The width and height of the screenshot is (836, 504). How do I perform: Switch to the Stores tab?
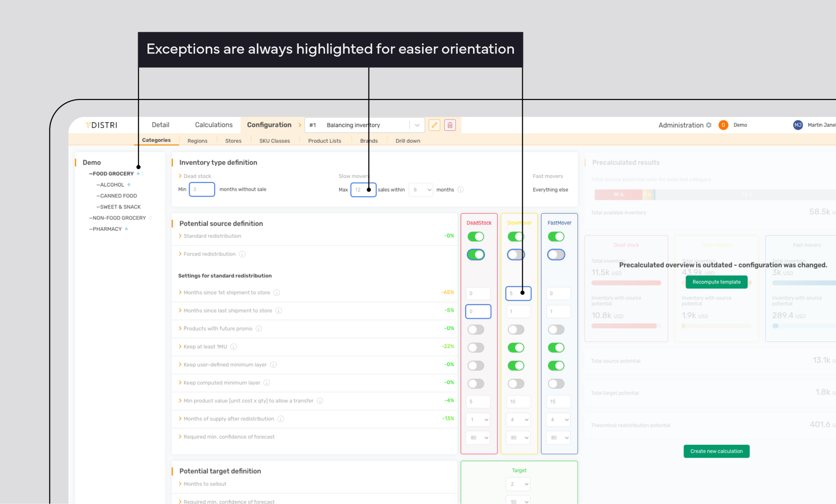[233, 141]
